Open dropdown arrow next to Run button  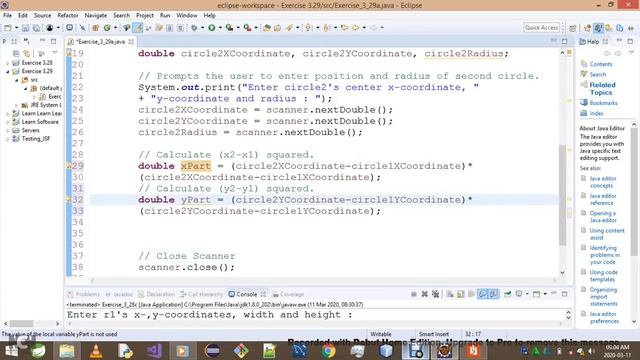click(x=220, y=28)
